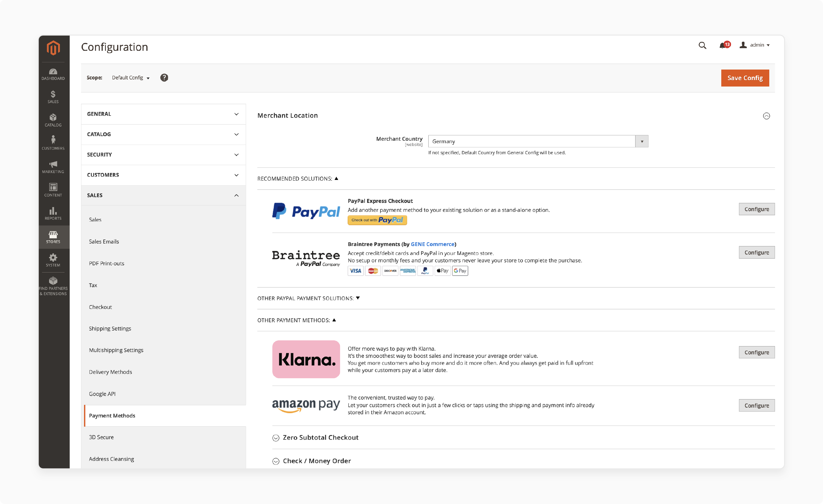Click the PayPal logo
This screenshot has width=823, height=504.
click(306, 211)
